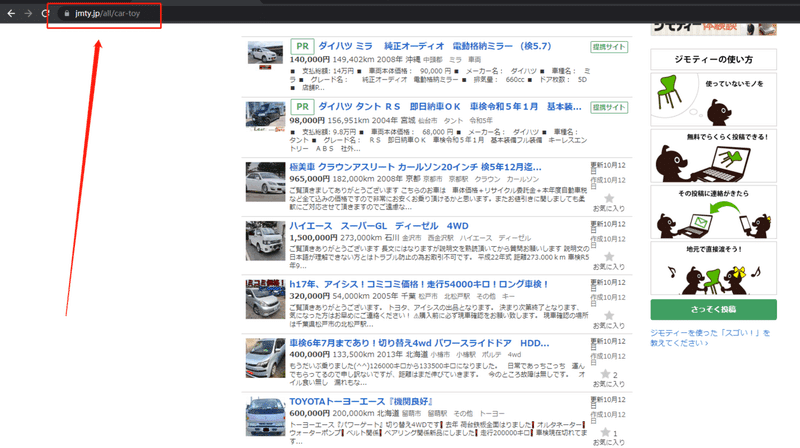Open the ダイハツ タント RS listing
The height and width of the screenshot is (448, 800).
(x=449, y=107)
